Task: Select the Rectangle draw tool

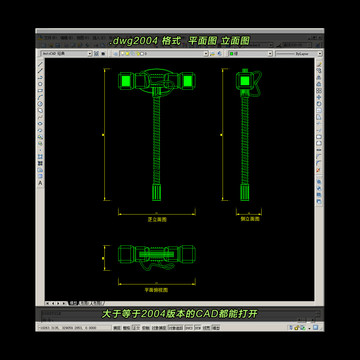Action: [x=40, y=90]
